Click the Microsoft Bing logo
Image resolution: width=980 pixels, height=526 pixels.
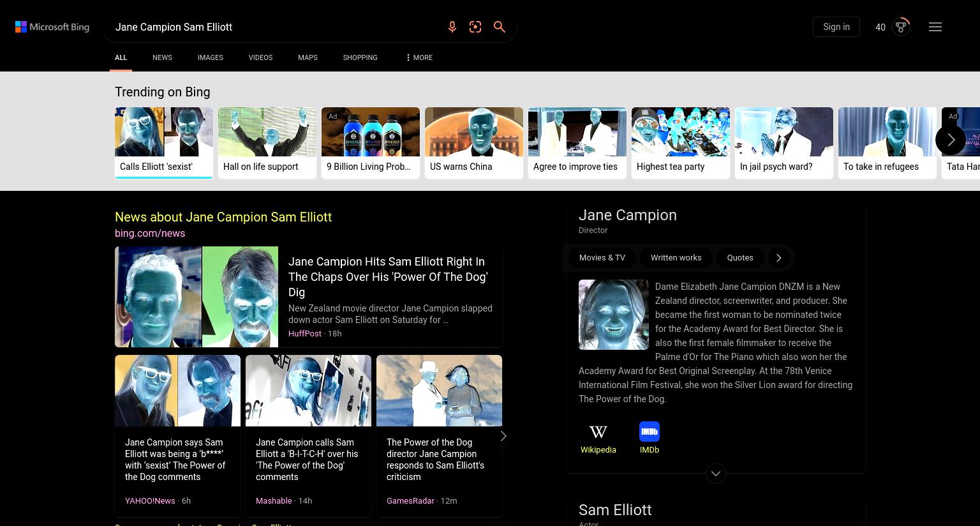[x=52, y=27]
